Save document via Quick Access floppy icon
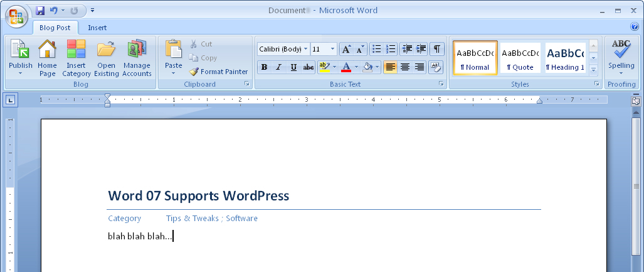Viewport: 644px width, 272px height. click(x=40, y=10)
